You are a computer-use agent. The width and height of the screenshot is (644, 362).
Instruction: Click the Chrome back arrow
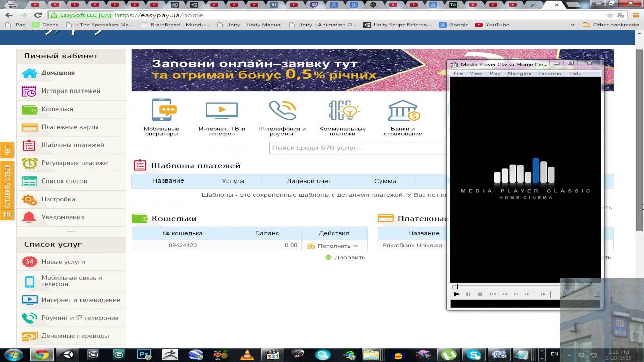pos(10,15)
